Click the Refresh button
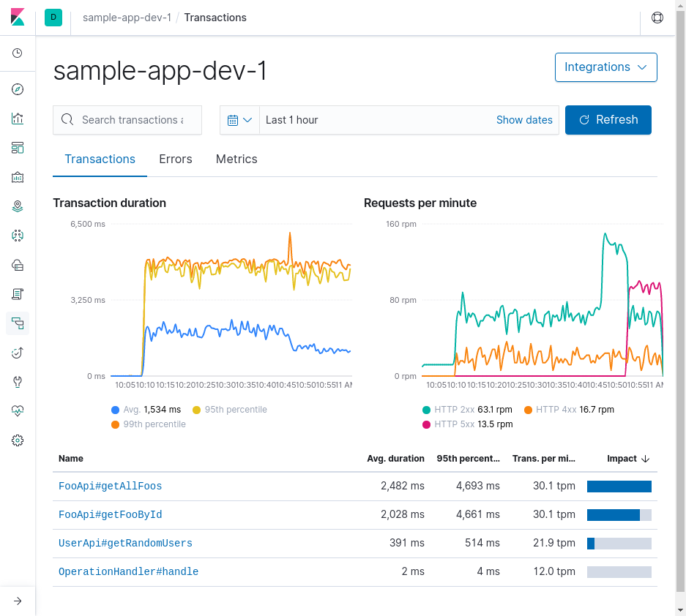This screenshot has width=686, height=616. 608,120
